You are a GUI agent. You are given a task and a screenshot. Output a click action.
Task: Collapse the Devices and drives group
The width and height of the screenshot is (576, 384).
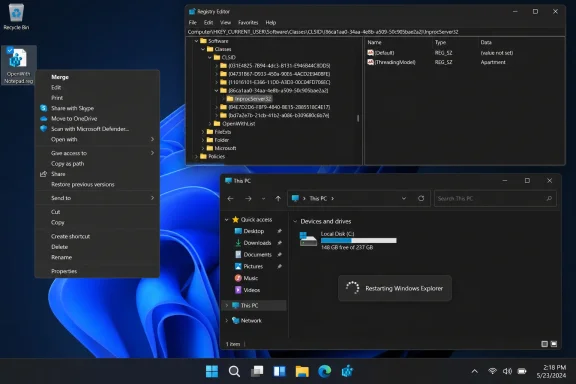click(x=295, y=221)
